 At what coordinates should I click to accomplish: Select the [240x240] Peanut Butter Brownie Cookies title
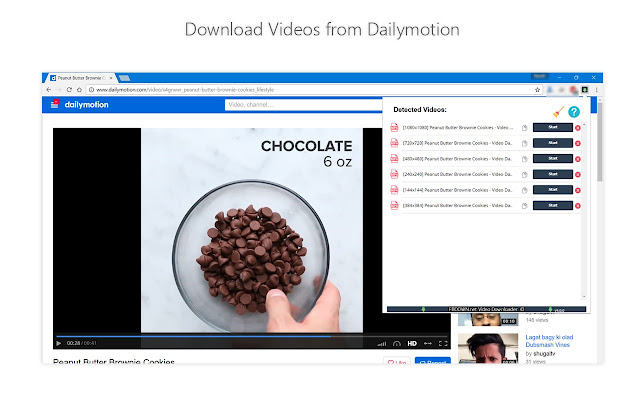click(x=457, y=174)
